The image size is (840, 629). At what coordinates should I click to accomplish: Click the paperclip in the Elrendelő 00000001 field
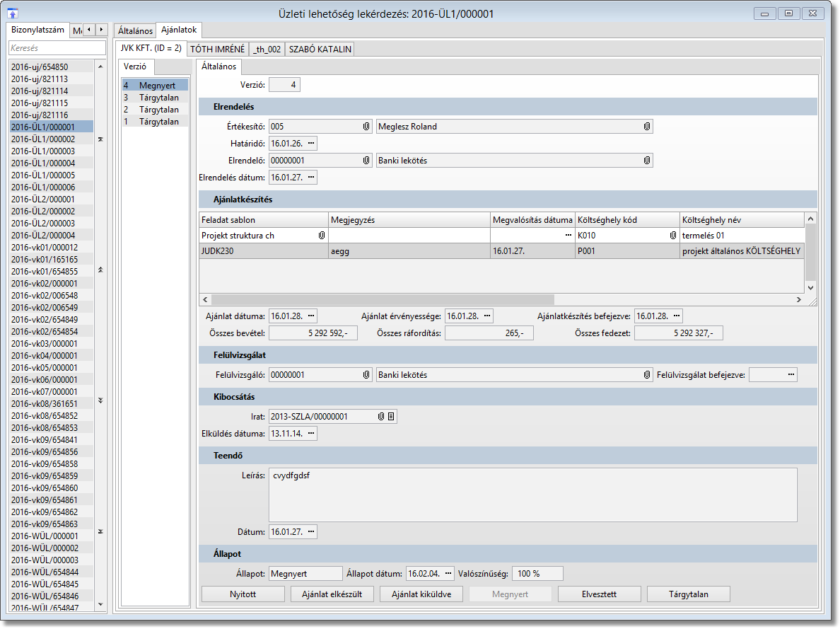coord(366,161)
